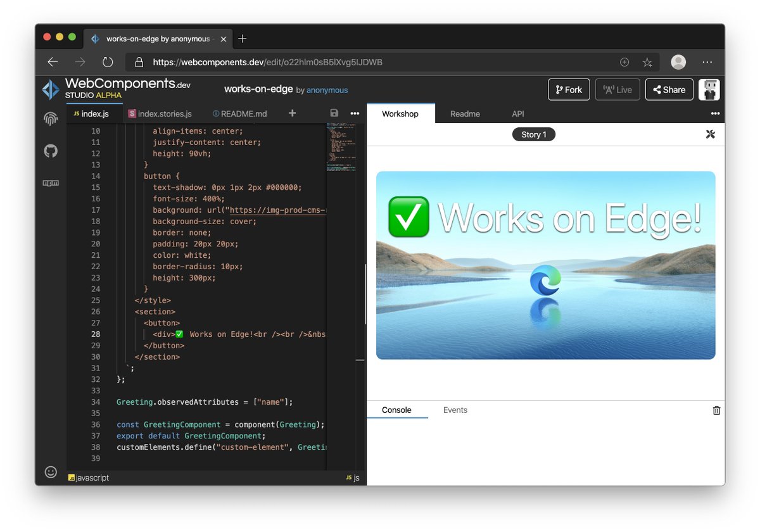The width and height of the screenshot is (760, 532).
Task: Click the background url link in code
Action: 277,210
